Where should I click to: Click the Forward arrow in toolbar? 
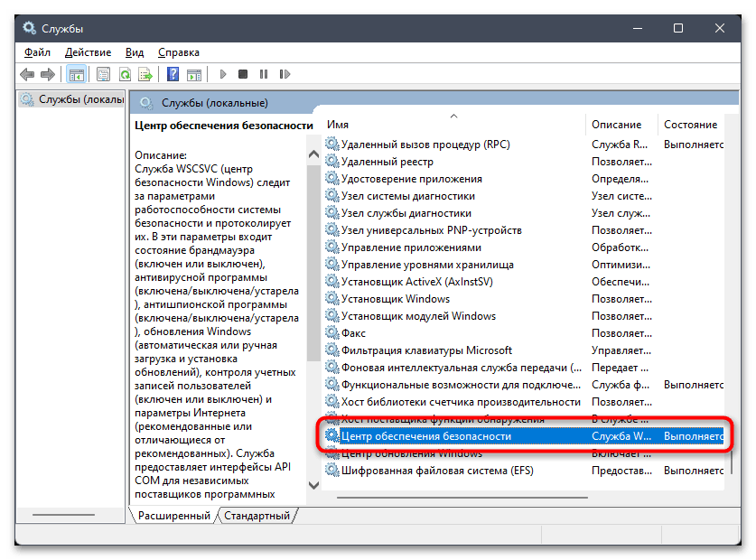pos(47,74)
